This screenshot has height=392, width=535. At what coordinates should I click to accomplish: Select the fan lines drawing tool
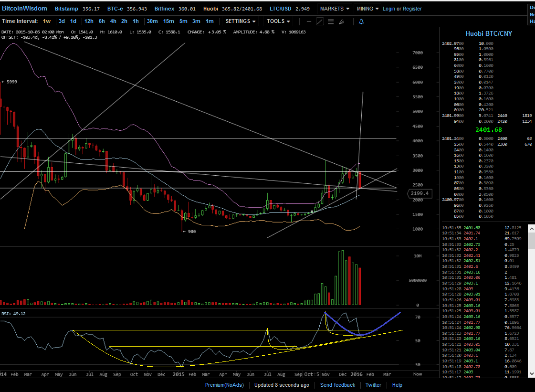click(x=341, y=21)
